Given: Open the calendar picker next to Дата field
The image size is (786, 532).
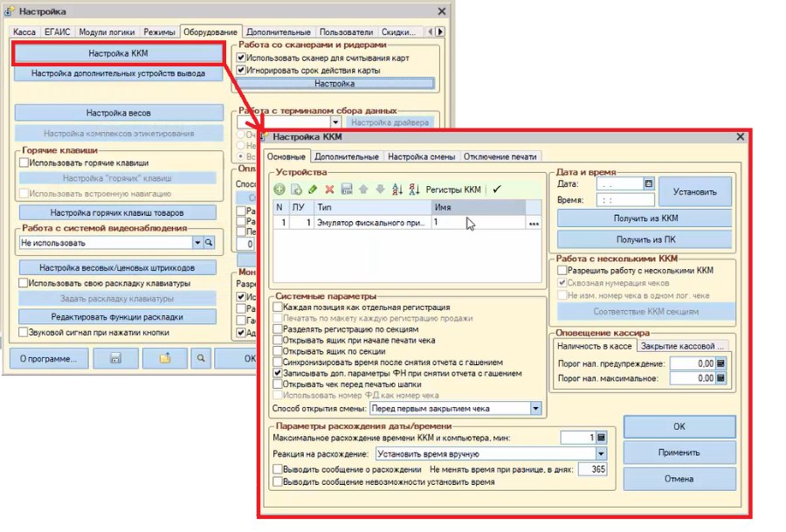Looking at the screenshot, I should coord(649,184).
